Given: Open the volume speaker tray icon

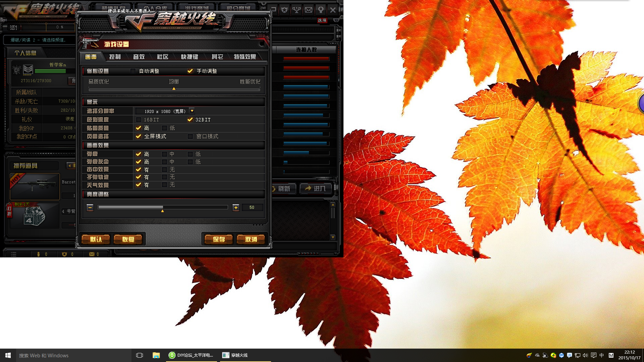Looking at the screenshot, I should pyautogui.click(x=585, y=355).
